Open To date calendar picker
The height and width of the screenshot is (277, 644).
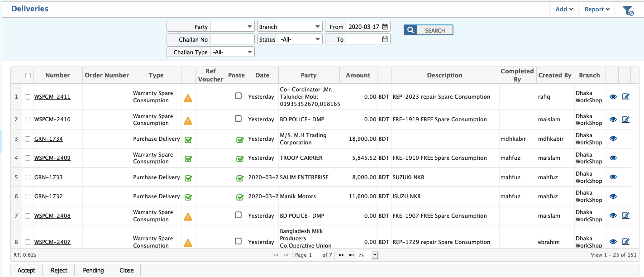385,39
